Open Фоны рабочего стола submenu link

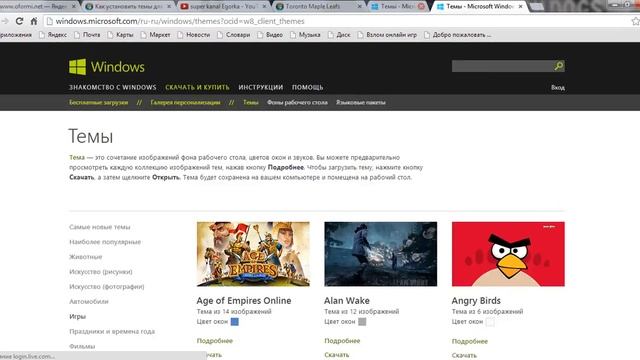click(x=297, y=102)
